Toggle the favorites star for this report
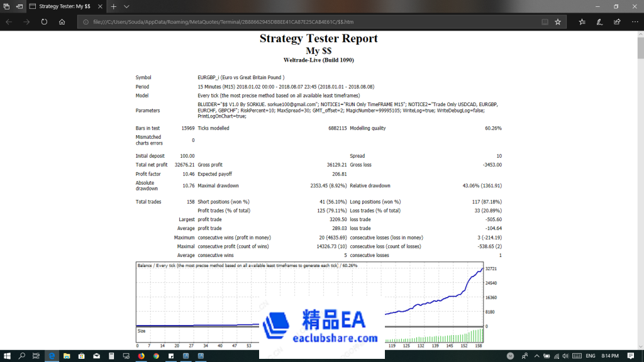Image resolution: width=644 pixels, height=362 pixels. coord(558,21)
